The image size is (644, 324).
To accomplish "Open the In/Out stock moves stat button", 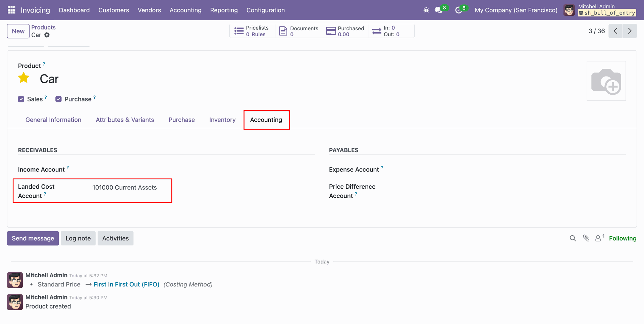I will [x=391, y=31].
